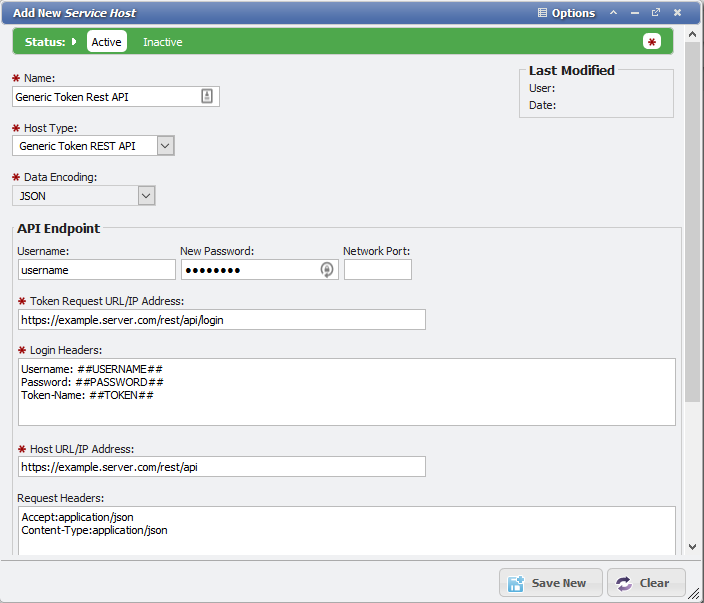Click the password key icon in New Password

[326, 270]
